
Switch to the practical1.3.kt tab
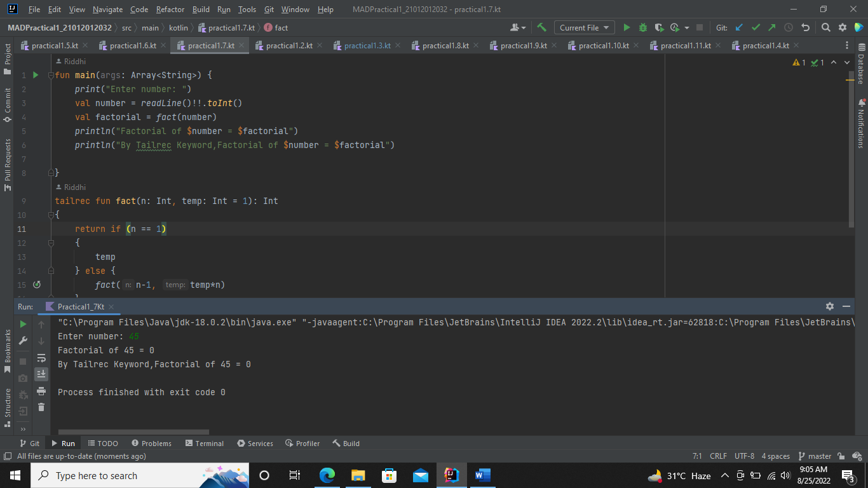coord(367,45)
